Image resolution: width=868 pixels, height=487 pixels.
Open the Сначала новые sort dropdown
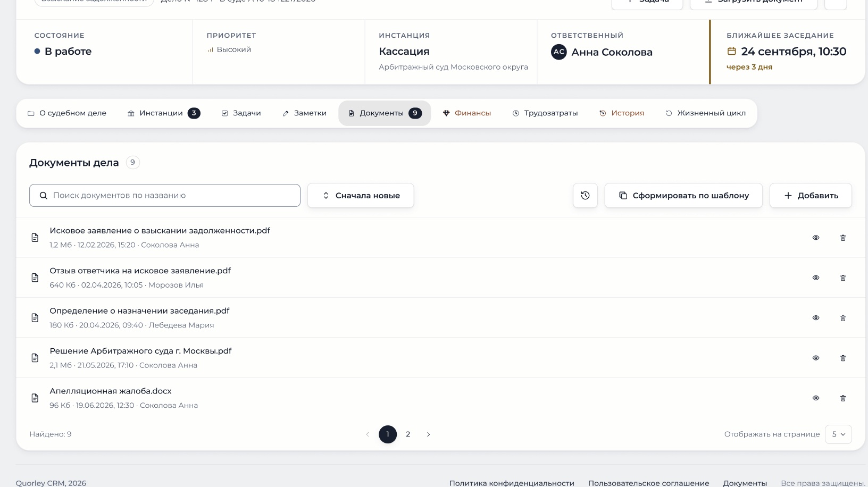click(361, 196)
